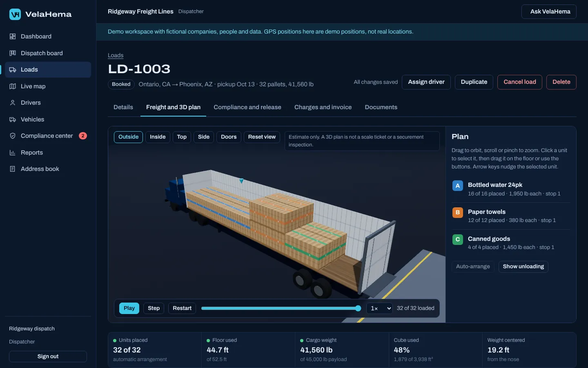This screenshot has width=588, height=368.
Task: Open the Charges and invoice tab
Action: 323,107
